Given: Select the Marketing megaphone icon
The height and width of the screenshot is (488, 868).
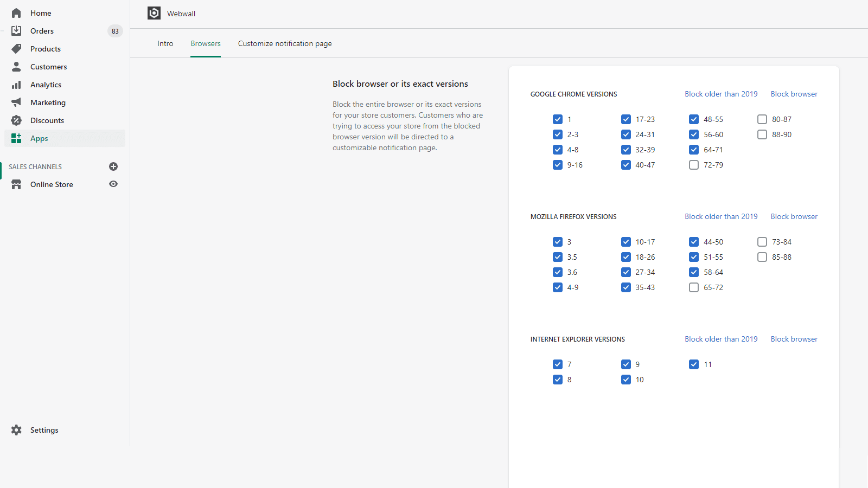Looking at the screenshot, I should point(16,102).
